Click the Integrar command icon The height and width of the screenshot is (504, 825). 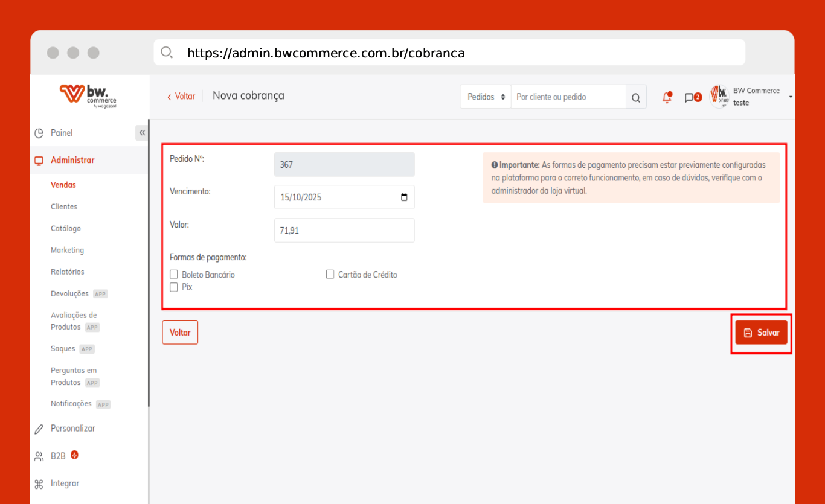[39, 483]
